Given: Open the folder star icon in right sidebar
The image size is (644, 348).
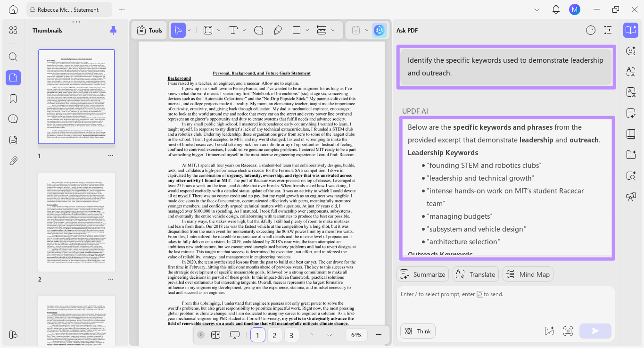Looking at the screenshot, I should tap(631, 155).
